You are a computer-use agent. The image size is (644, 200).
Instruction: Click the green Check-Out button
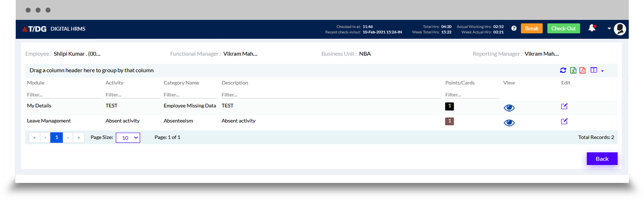click(x=564, y=29)
